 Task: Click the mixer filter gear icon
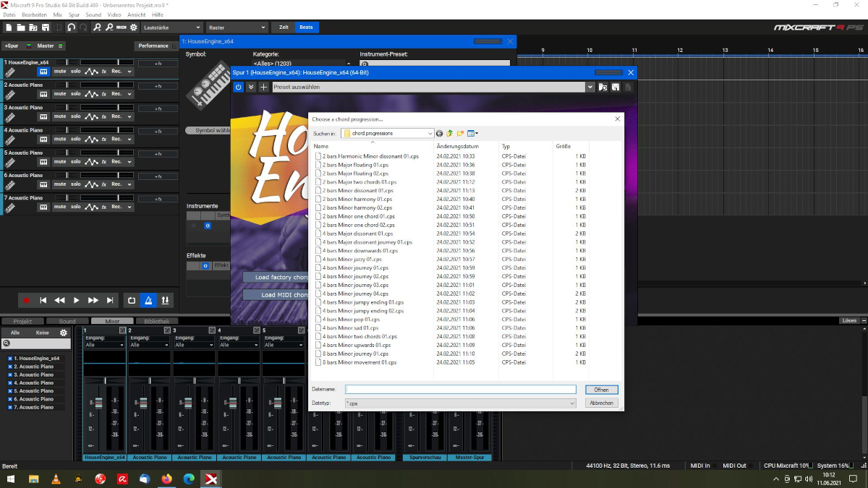coord(64,333)
